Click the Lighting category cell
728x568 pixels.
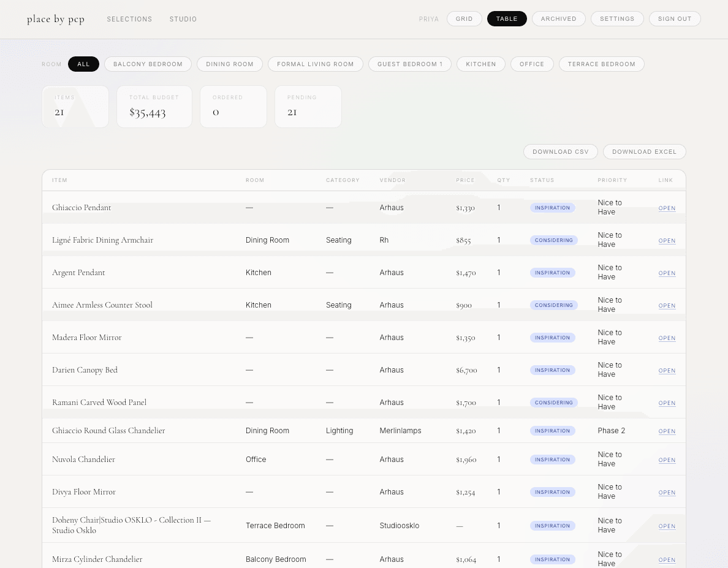[339, 431]
